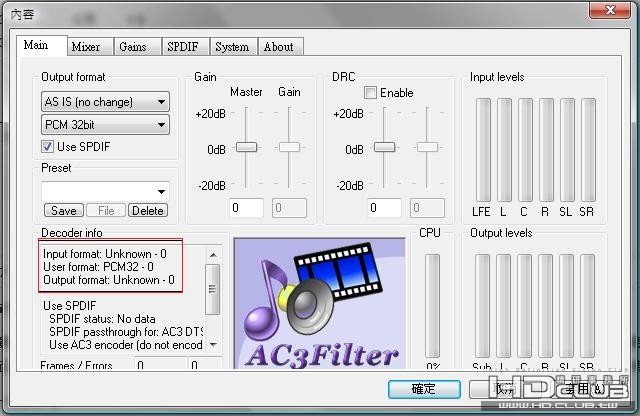Switch to the Main tab

coord(42,45)
